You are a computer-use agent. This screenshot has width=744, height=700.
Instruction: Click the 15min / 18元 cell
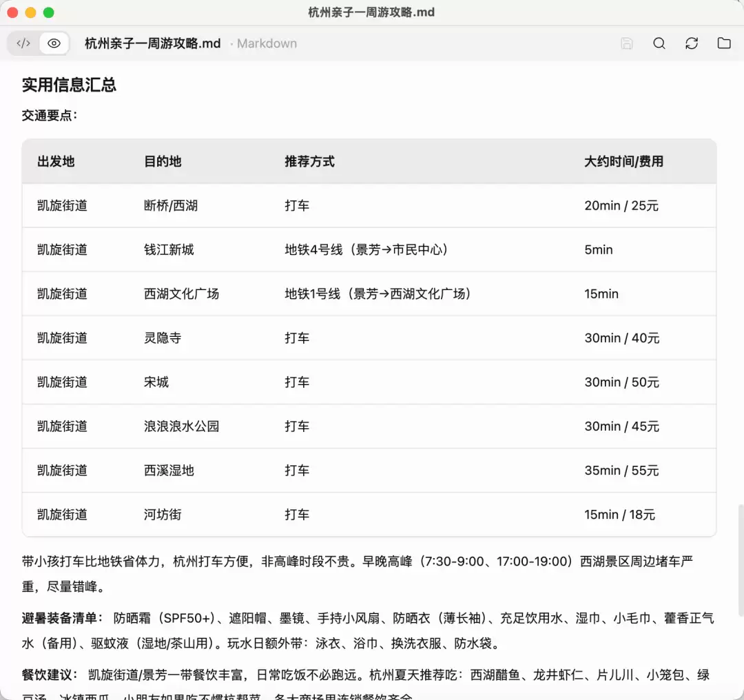click(x=619, y=515)
